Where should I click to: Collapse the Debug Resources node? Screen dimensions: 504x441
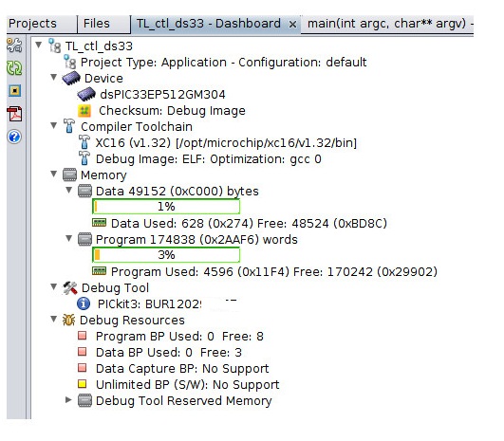pos(54,320)
